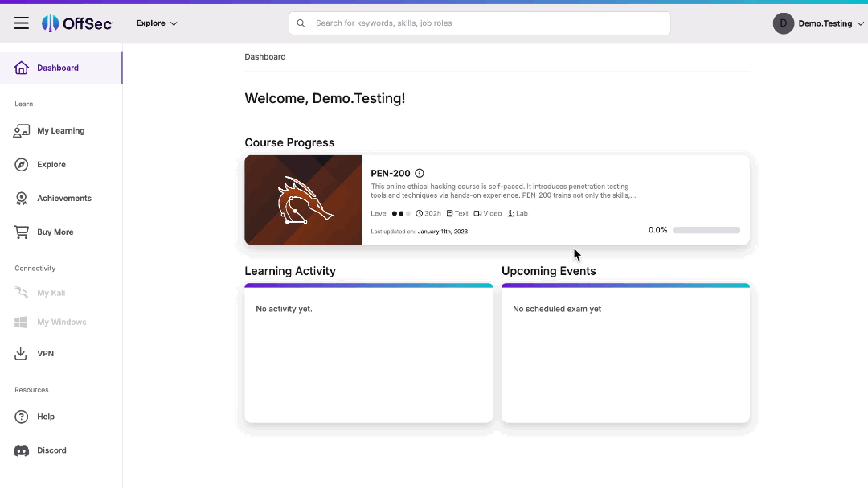Open the PEN-200 course thumbnail

point(303,200)
